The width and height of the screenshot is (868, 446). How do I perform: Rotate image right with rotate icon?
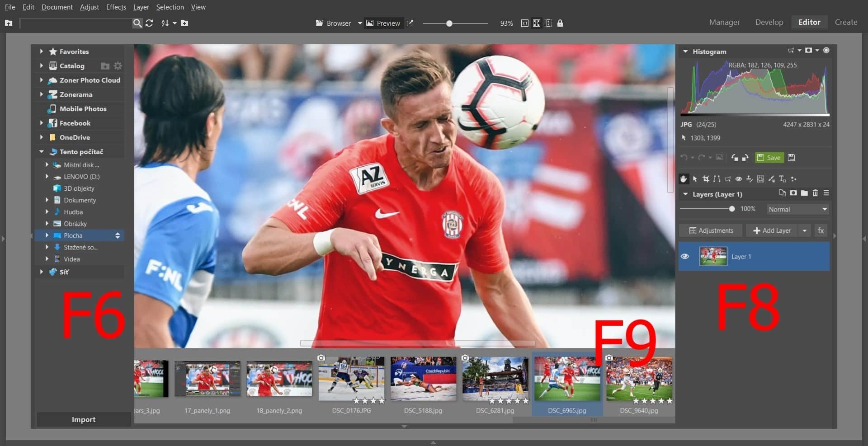745,158
